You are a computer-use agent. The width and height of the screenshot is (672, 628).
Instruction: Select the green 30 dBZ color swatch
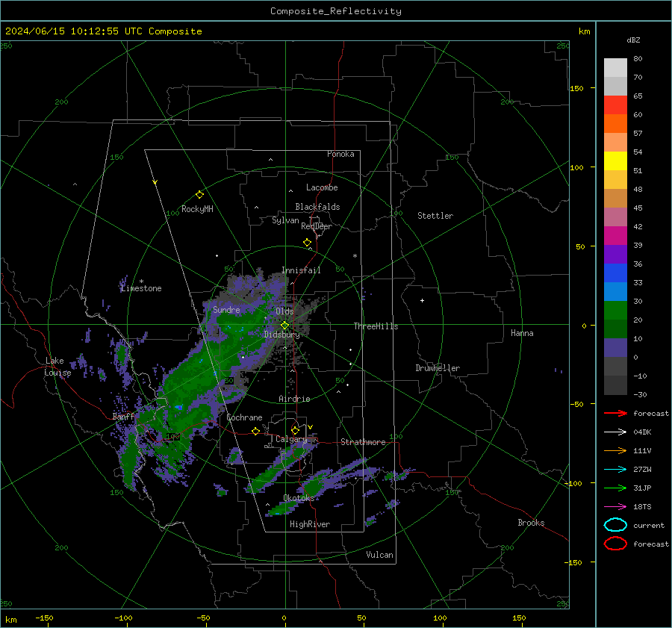tap(615, 310)
